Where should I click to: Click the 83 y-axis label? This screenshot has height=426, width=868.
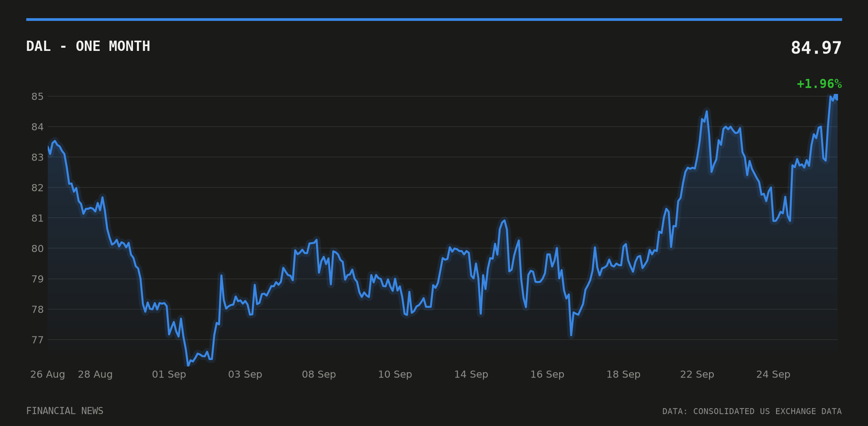pos(37,157)
